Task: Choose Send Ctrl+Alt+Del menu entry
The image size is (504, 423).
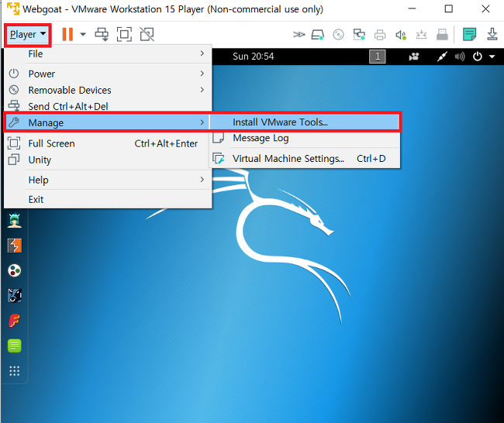Action: [x=108, y=106]
